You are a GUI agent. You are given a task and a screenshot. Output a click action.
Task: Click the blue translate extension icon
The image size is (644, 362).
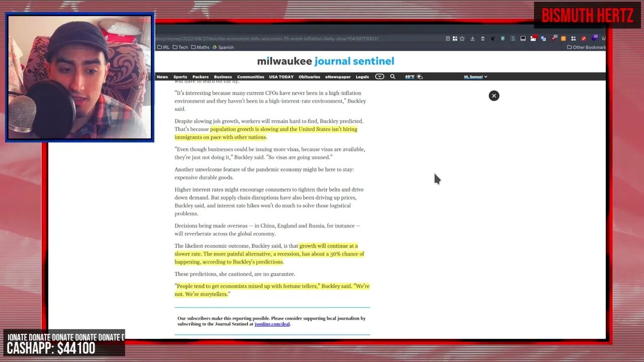coord(543,39)
